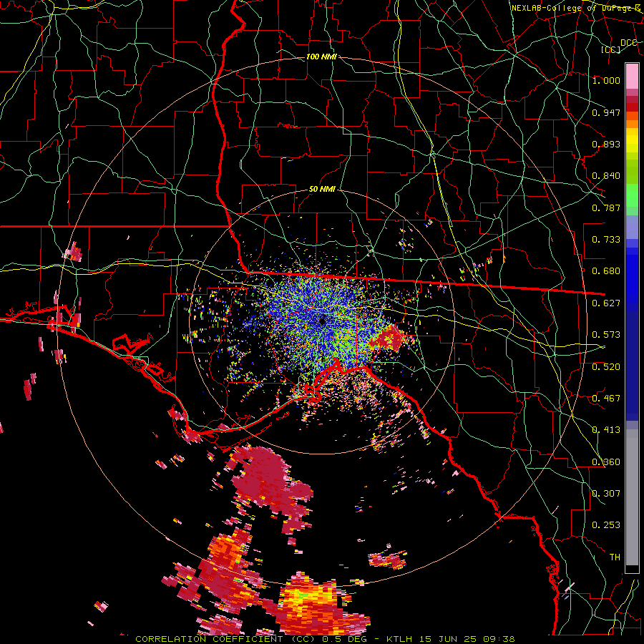Select the 0.787 legend value
This screenshot has width=644, height=644.
coord(606,208)
